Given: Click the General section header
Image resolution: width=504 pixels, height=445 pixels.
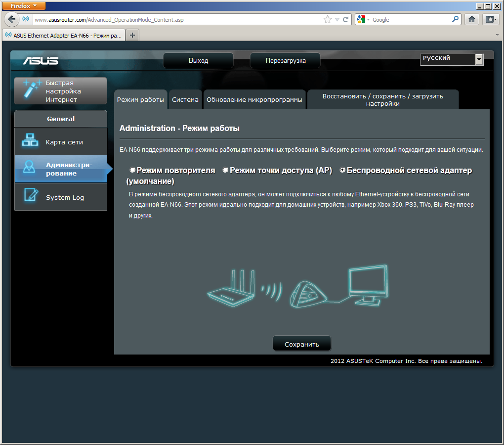Looking at the screenshot, I should tap(61, 119).
